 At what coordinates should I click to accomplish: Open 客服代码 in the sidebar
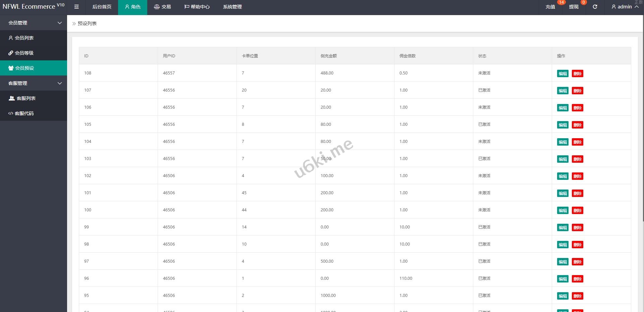[24, 113]
